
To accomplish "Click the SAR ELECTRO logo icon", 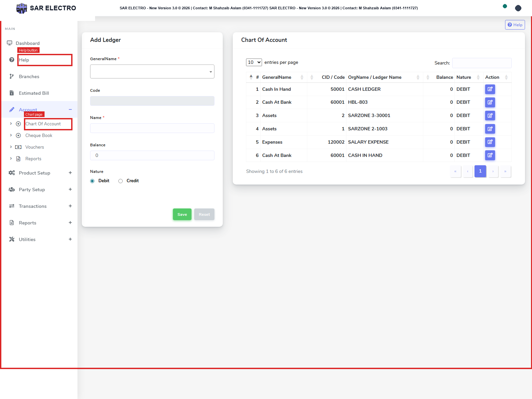I will 22,8.
